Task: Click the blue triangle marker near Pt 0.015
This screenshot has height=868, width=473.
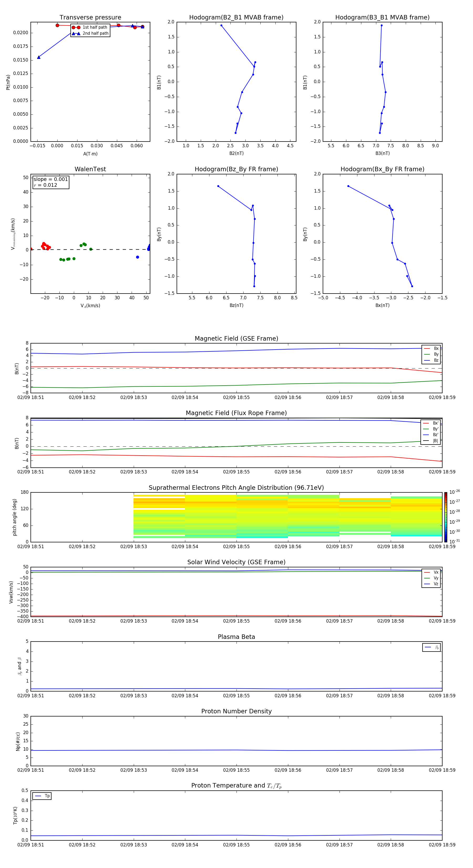Action: tap(39, 57)
